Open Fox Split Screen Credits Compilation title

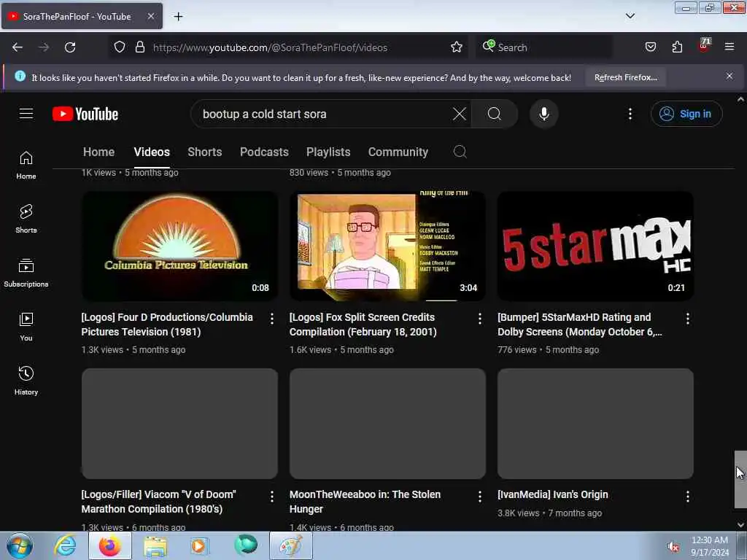[x=363, y=324]
